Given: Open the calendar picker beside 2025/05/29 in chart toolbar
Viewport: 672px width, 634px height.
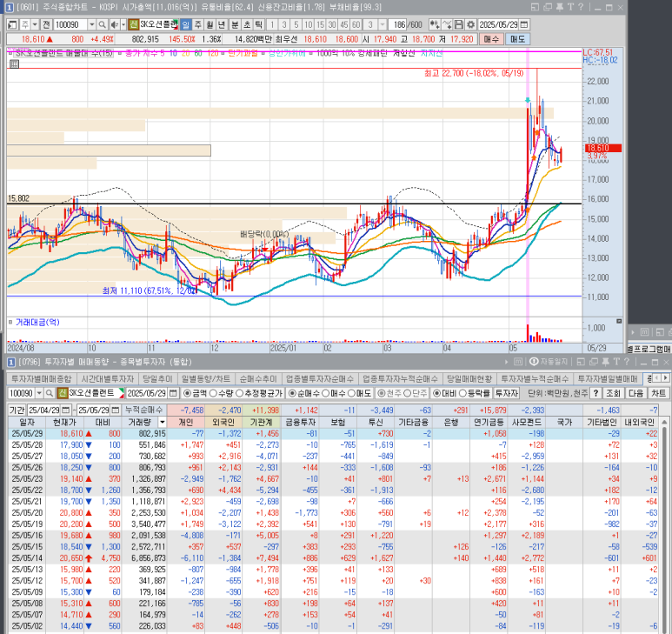Looking at the screenshot, I should pyautogui.click(x=523, y=25).
